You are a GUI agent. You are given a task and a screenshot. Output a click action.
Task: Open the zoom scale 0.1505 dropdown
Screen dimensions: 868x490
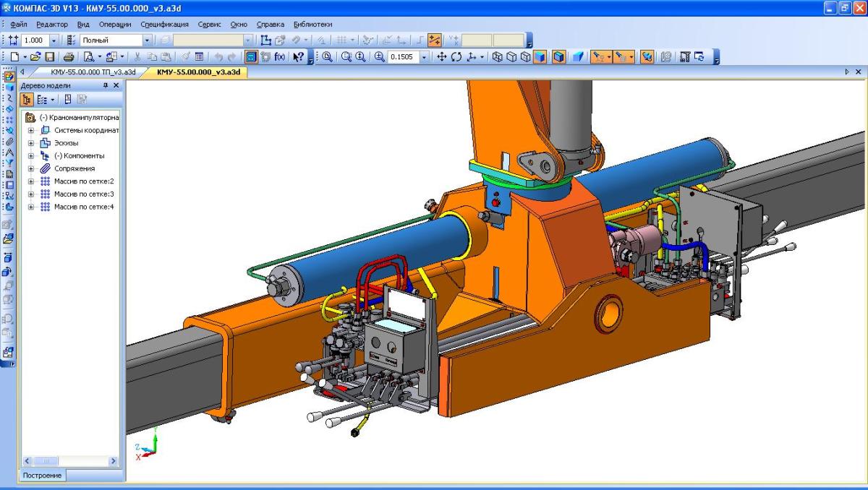[x=425, y=57]
